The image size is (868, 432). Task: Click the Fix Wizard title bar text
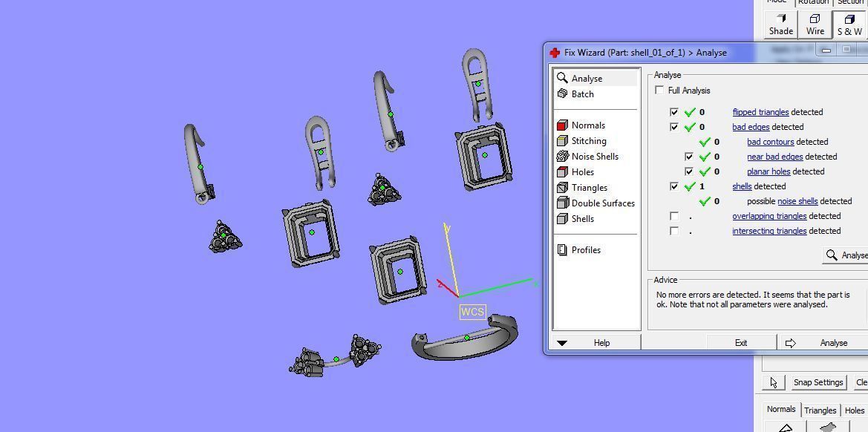pos(645,53)
